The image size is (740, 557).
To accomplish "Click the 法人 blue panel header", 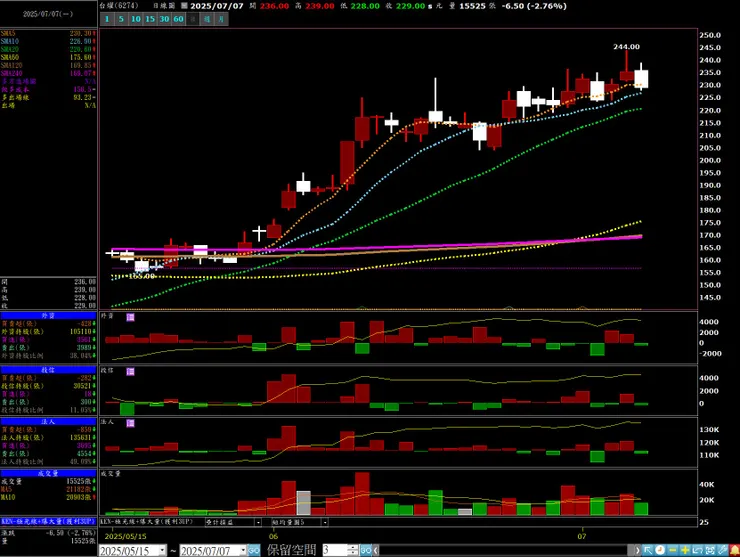I will (48, 422).
